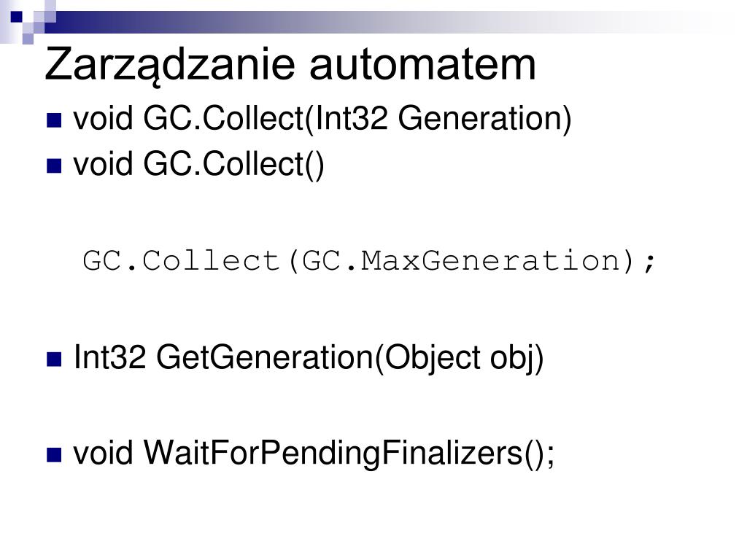Click the slide title Zarządzanie automatem

[x=290, y=65]
